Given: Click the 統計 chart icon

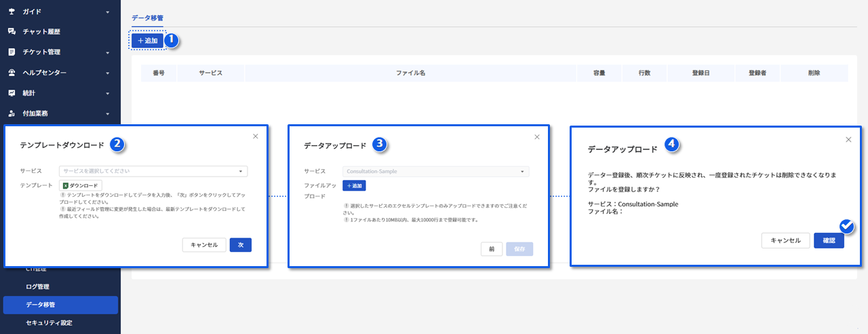Looking at the screenshot, I should point(12,93).
